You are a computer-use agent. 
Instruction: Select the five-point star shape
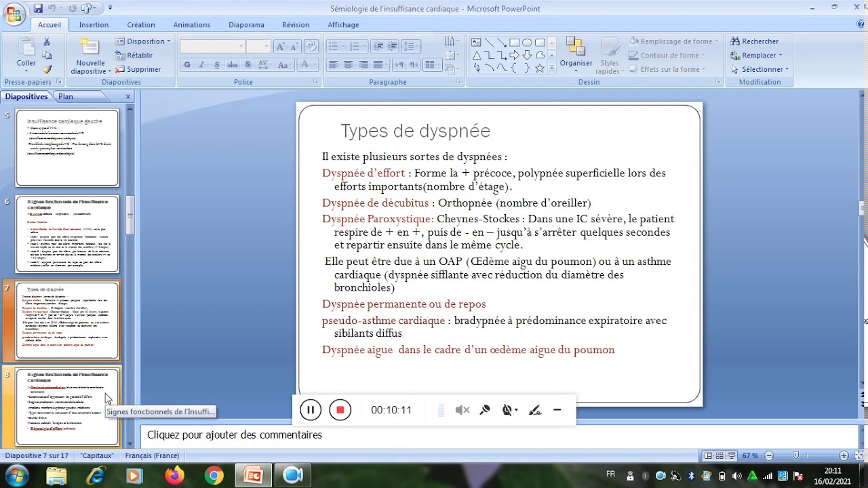coord(540,68)
